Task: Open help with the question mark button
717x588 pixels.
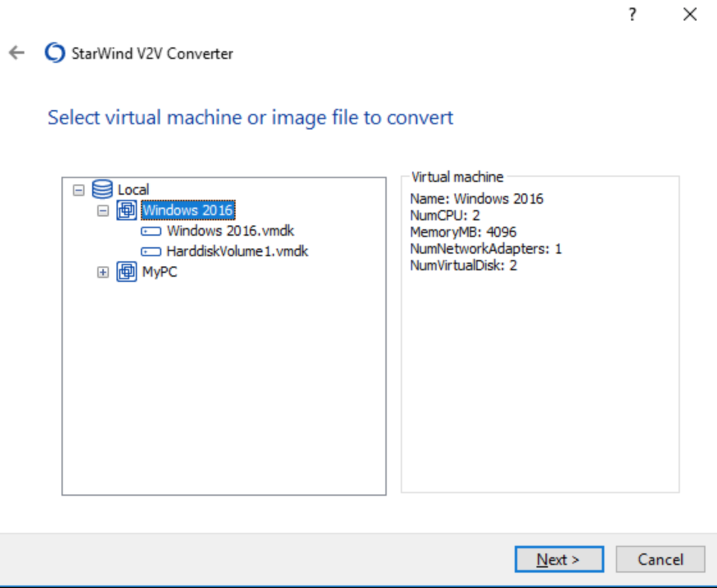Action: [x=632, y=15]
